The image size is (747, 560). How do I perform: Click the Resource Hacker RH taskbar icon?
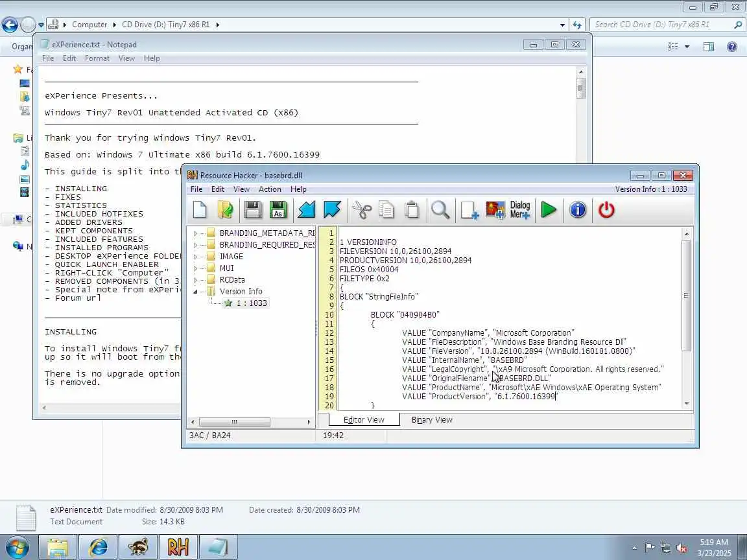(x=178, y=547)
